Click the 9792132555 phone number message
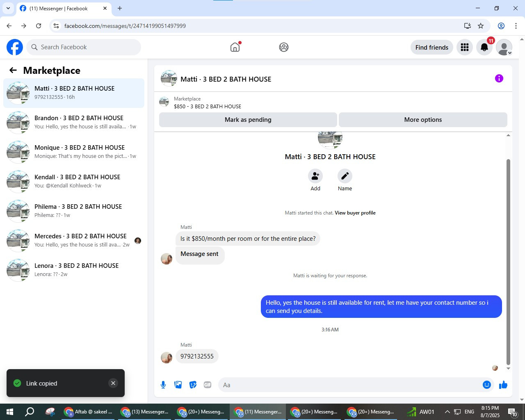 197,356
